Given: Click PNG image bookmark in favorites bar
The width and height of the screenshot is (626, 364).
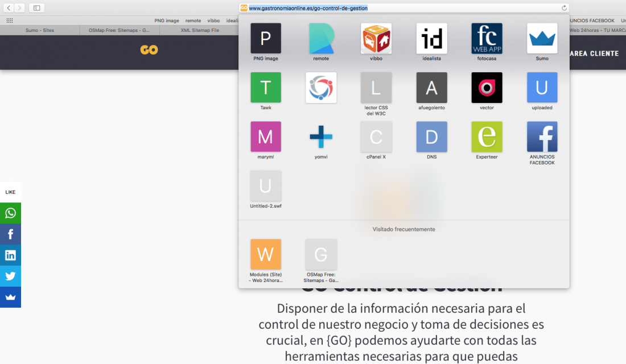Looking at the screenshot, I should point(167,20).
